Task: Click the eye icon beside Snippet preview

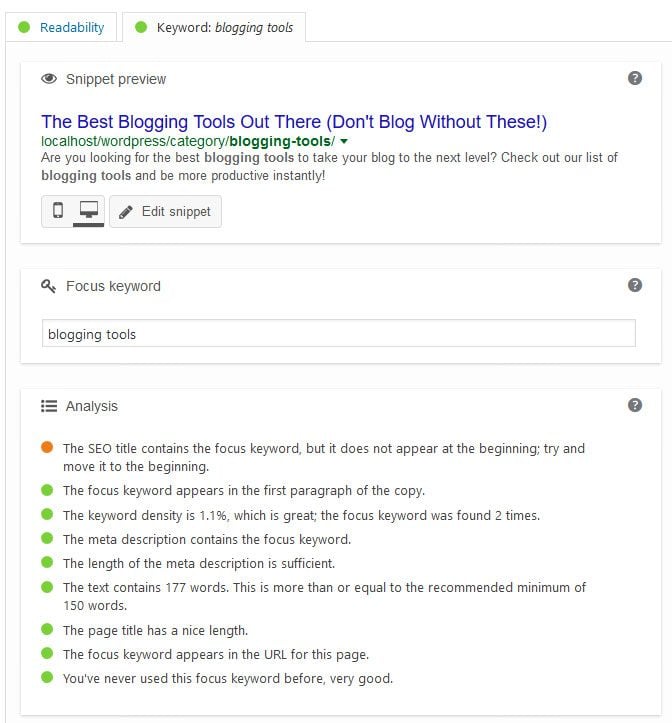Action: [49, 79]
